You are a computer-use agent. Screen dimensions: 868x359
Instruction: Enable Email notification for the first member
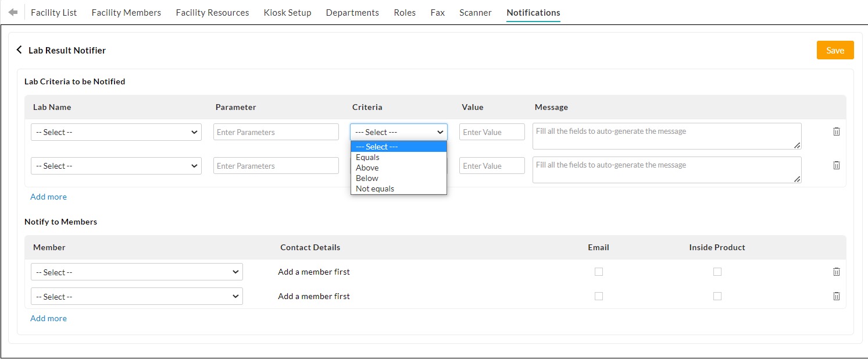(x=598, y=272)
